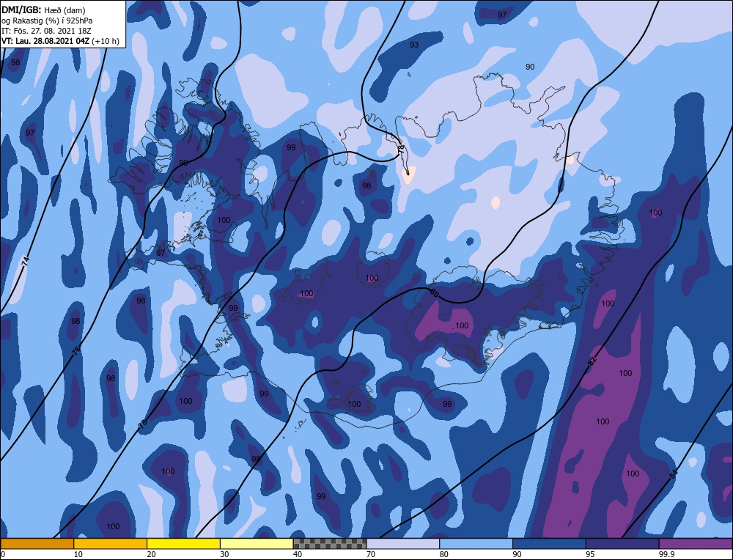Click the light blue 80-90 legend band
This screenshot has width=733, height=560.
click(476, 543)
